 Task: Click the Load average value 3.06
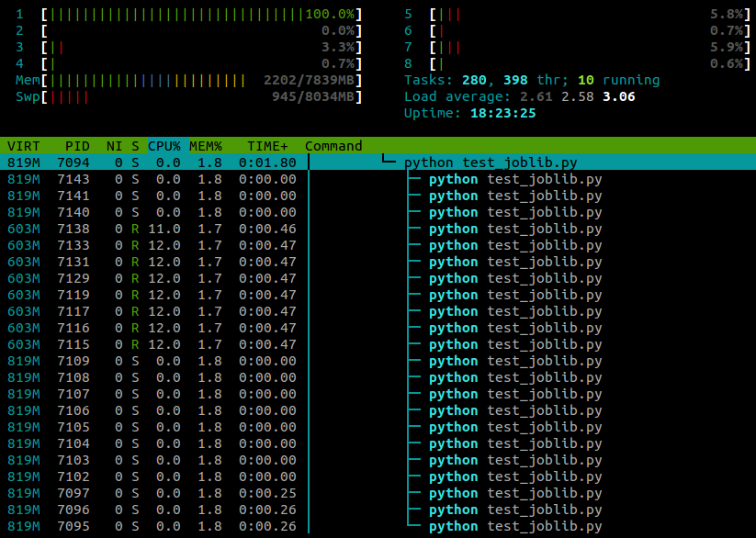point(618,96)
